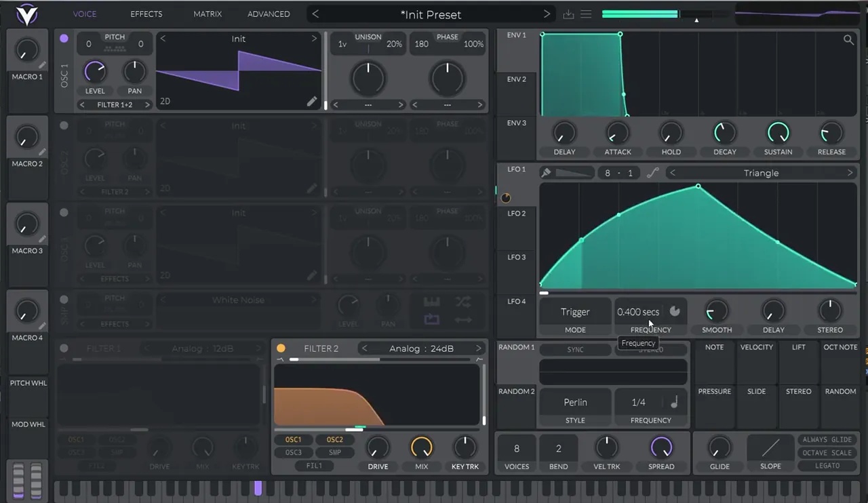The image size is (868, 503).
Task: Click the Random 1 frequency note icon
Action: click(674, 402)
